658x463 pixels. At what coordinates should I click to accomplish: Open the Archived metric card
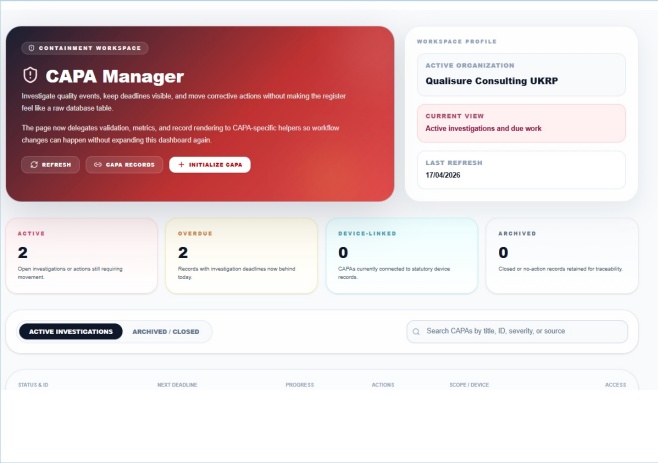pos(562,256)
